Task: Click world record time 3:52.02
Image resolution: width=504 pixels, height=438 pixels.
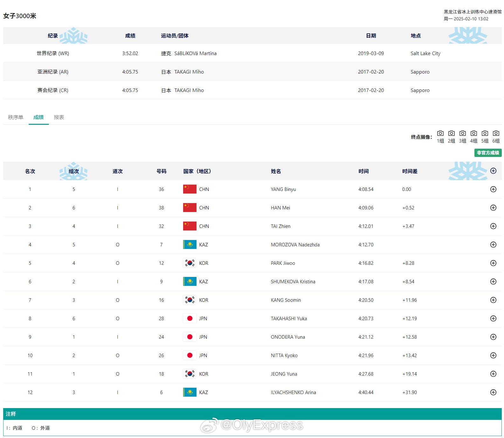Action: tap(130, 53)
